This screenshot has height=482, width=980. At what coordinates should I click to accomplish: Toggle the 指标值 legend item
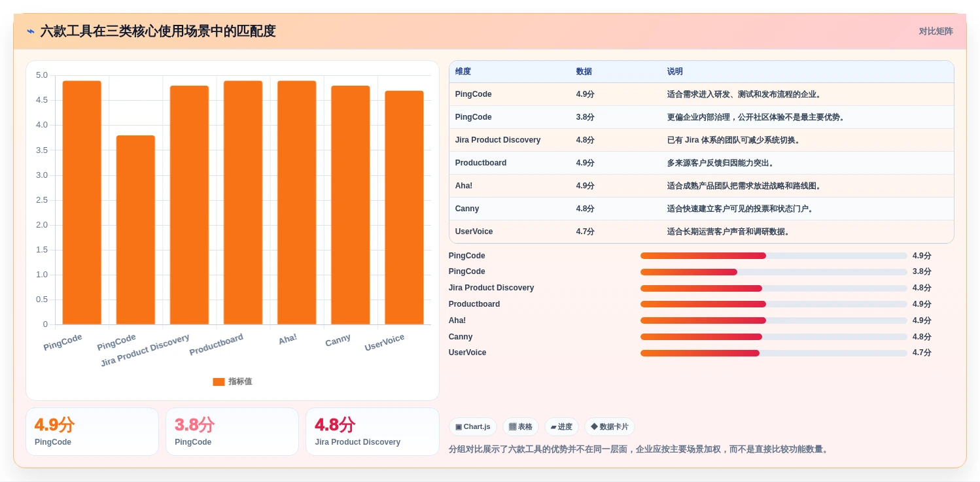tap(232, 381)
